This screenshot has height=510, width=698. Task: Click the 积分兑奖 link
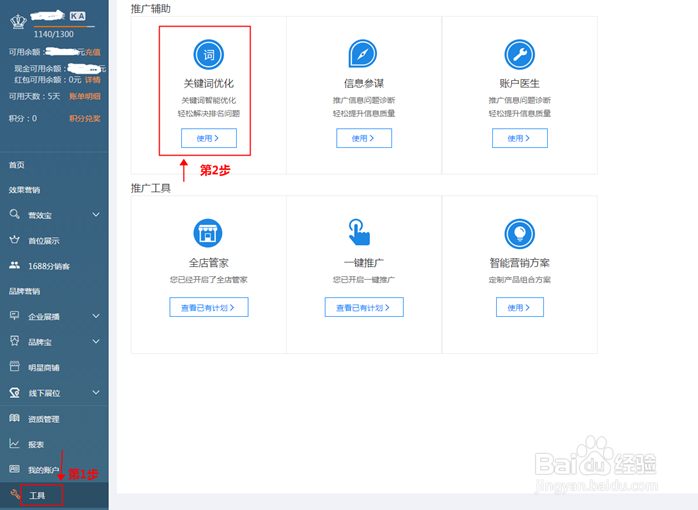85,118
